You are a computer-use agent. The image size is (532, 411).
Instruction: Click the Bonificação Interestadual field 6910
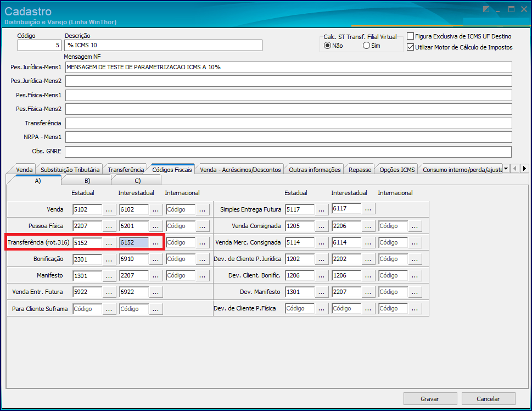point(134,259)
